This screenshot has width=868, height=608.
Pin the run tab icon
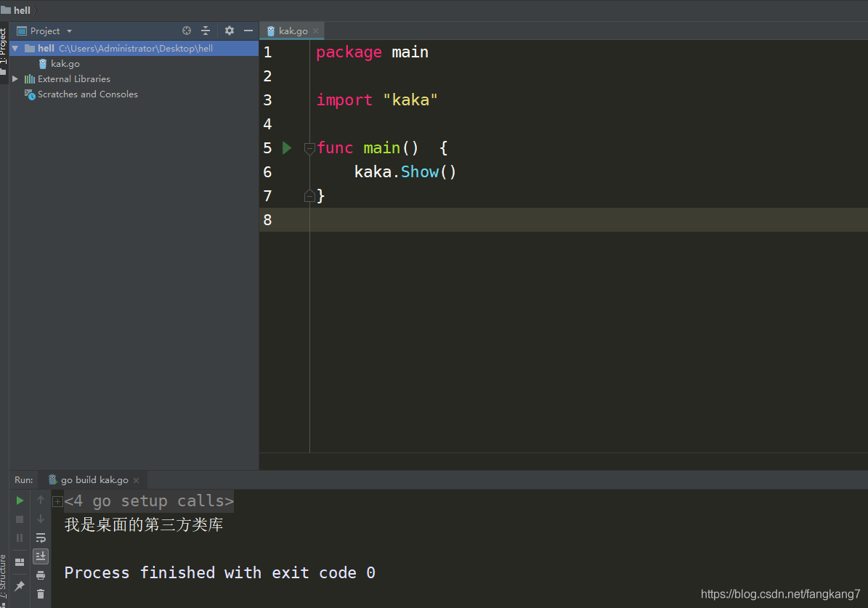click(20, 586)
